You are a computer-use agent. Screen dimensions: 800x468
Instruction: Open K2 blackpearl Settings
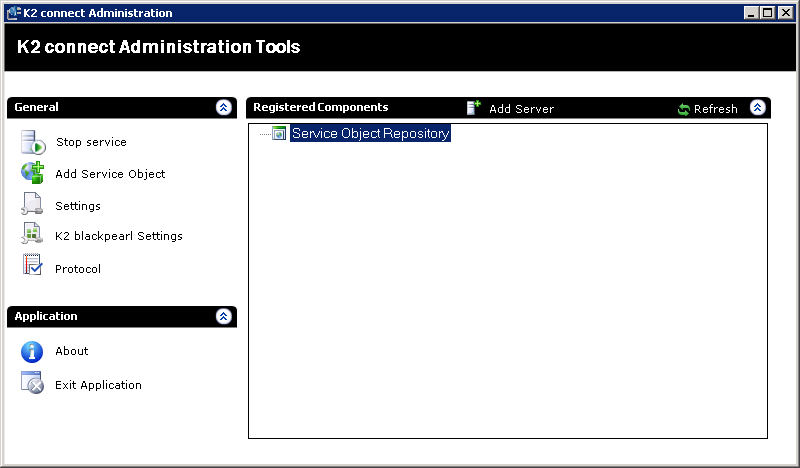[119, 236]
